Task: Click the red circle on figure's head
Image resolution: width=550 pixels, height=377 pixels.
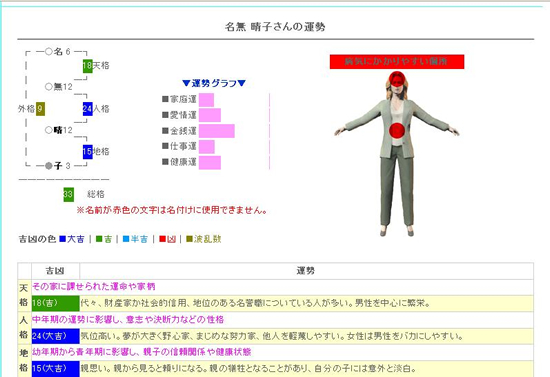Action: click(x=397, y=80)
